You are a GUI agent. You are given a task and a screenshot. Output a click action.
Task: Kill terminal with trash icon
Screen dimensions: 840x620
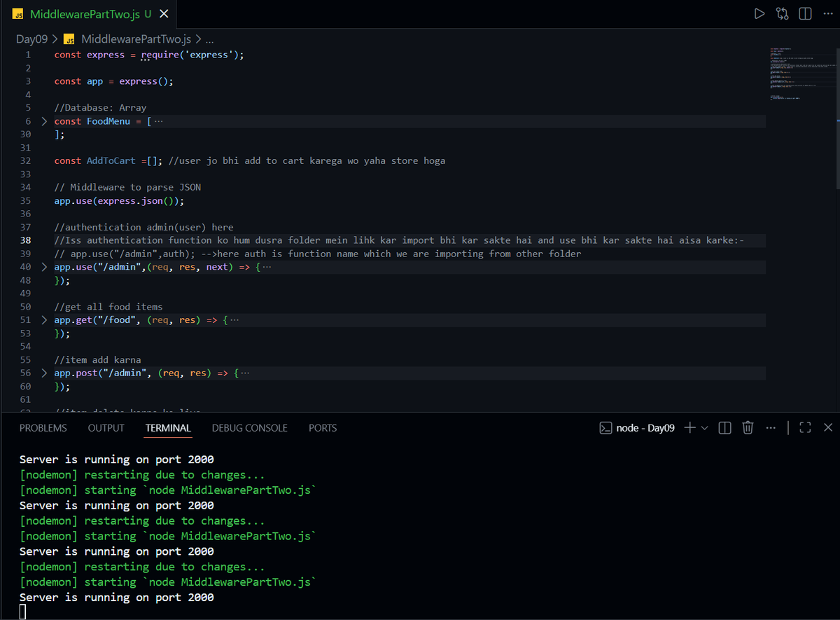[x=748, y=427]
